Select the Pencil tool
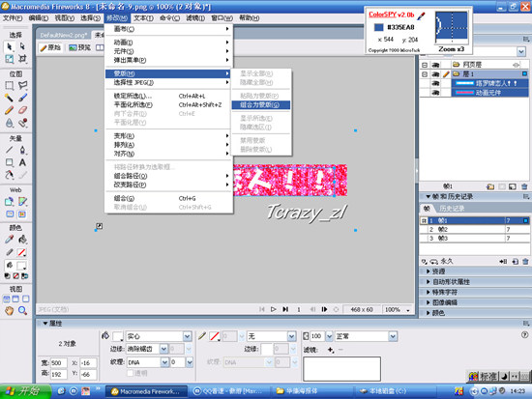 tap(9, 110)
